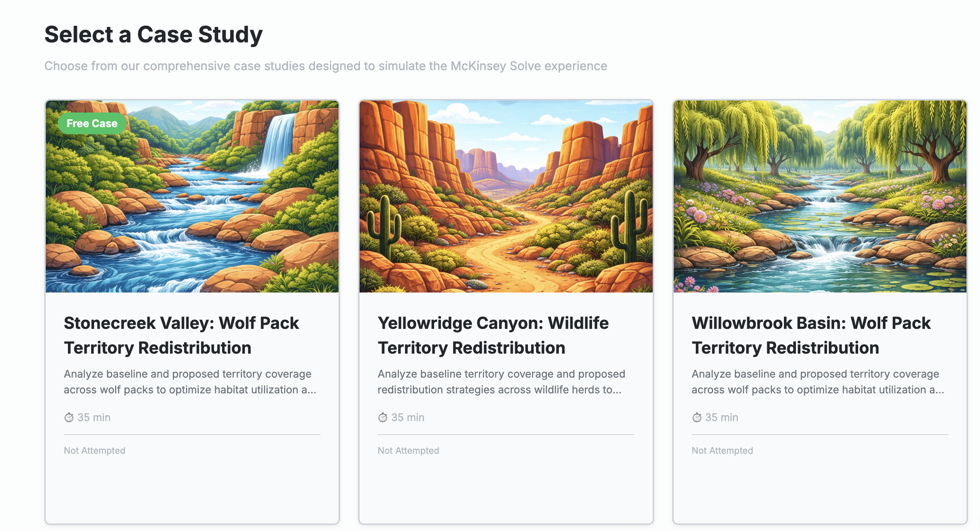
Task: Select Willowbrook Basin: Wolf Pack Territory Redistribution title
Action: [811, 335]
